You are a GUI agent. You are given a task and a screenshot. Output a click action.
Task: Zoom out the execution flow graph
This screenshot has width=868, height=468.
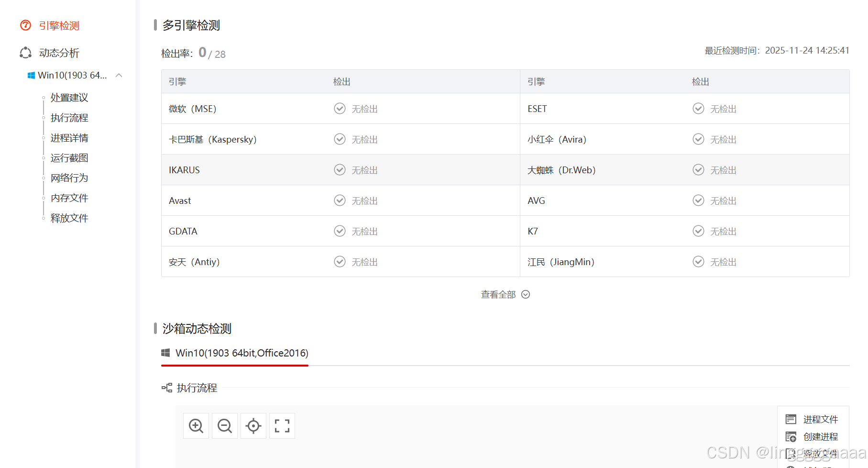[x=225, y=426]
